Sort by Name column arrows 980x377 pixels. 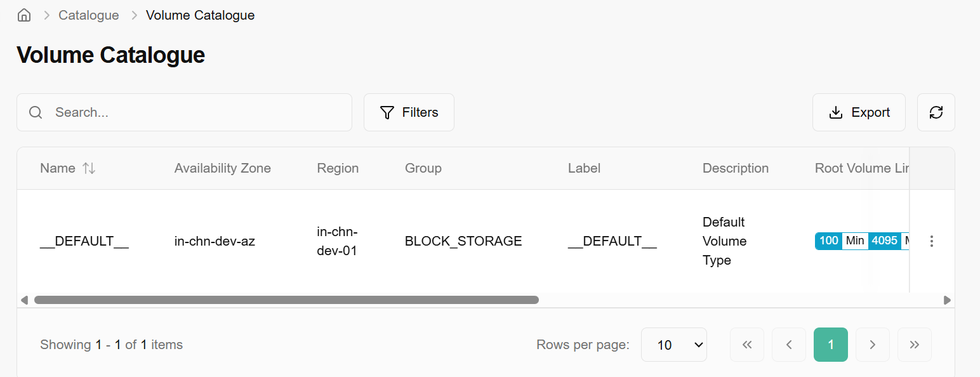point(89,168)
